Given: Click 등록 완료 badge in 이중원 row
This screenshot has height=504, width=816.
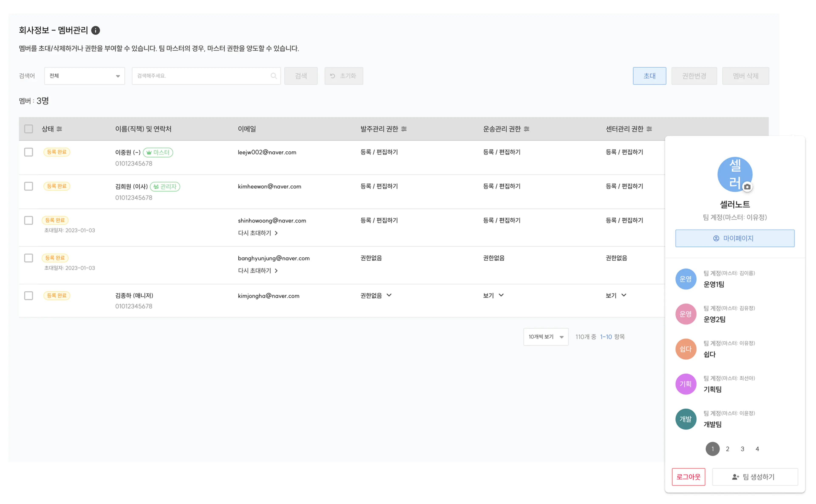Looking at the screenshot, I should [57, 152].
